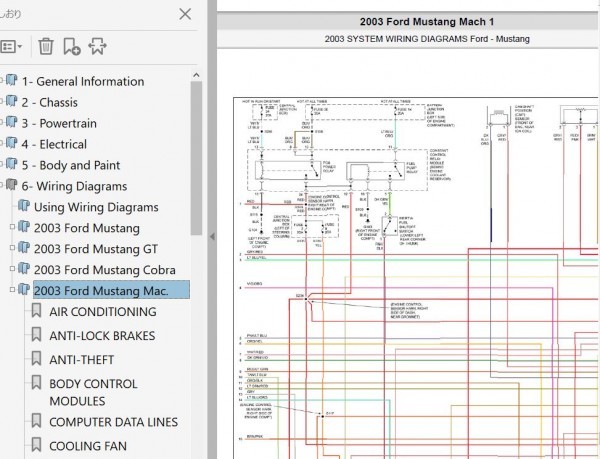Open 4 - Electrical bookmark
The image size is (600, 459).
pos(54,144)
